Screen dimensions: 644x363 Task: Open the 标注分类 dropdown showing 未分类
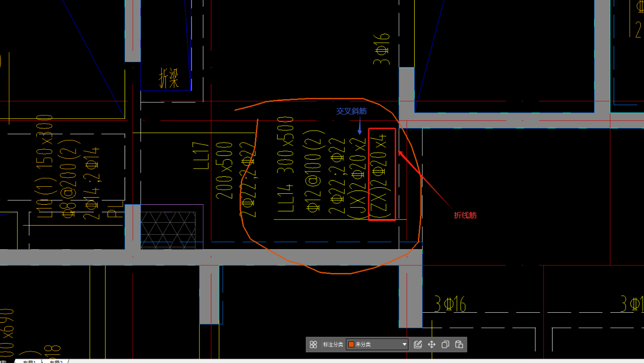click(x=377, y=345)
